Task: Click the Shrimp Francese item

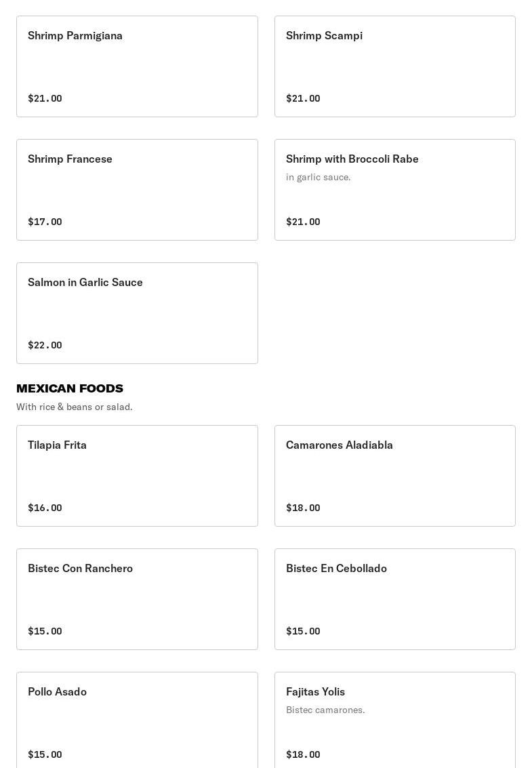Action: (x=137, y=190)
